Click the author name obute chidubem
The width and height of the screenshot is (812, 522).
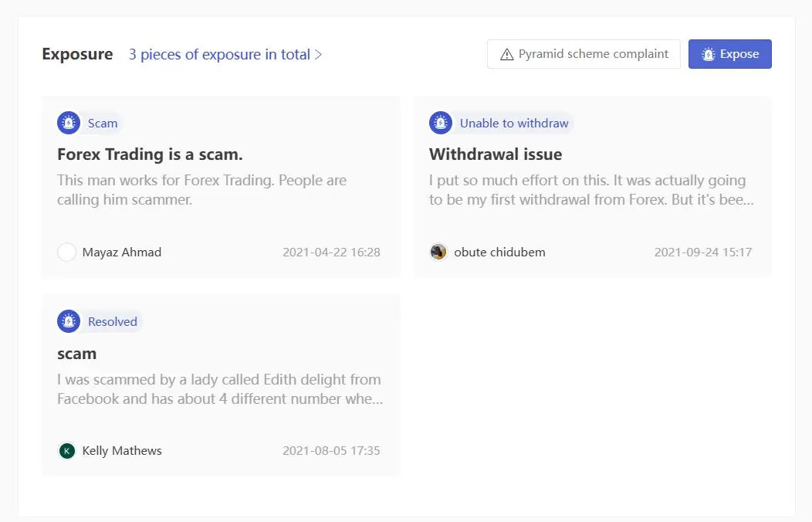[499, 253]
